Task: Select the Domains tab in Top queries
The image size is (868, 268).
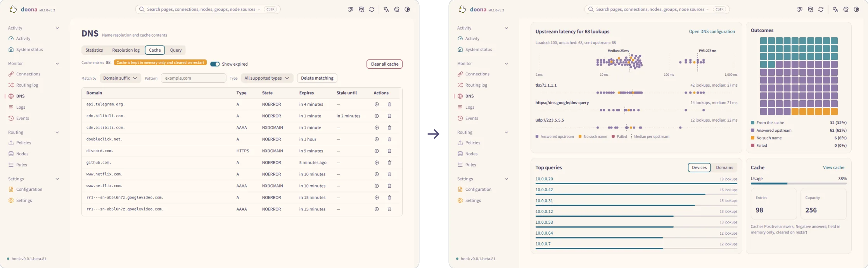Action: pyautogui.click(x=724, y=167)
